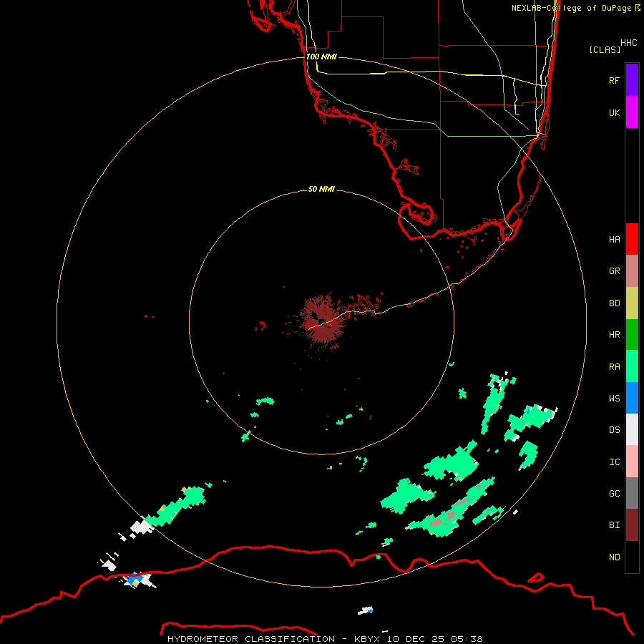Click the HYDROMETEOR CLASSIFICATION title text
Image resolution: width=644 pixels, height=644 pixels.
251,639
